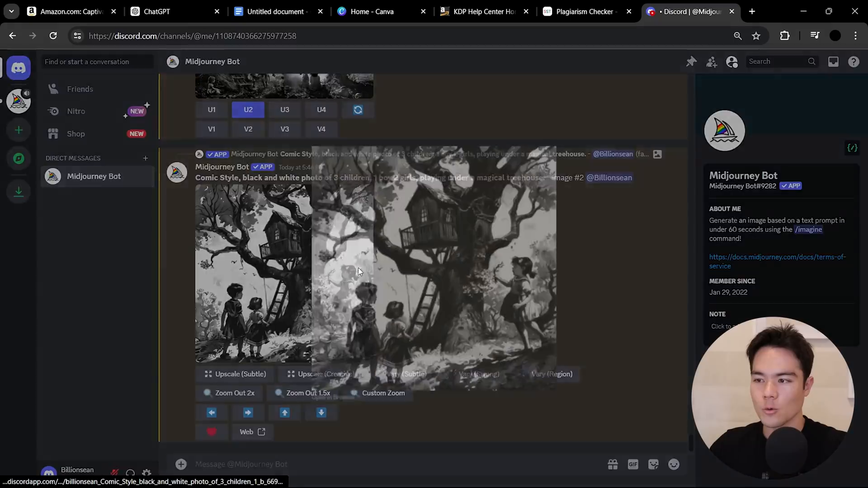View bot JSON data braces icon
868x488 pixels.
pyautogui.click(x=852, y=148)
